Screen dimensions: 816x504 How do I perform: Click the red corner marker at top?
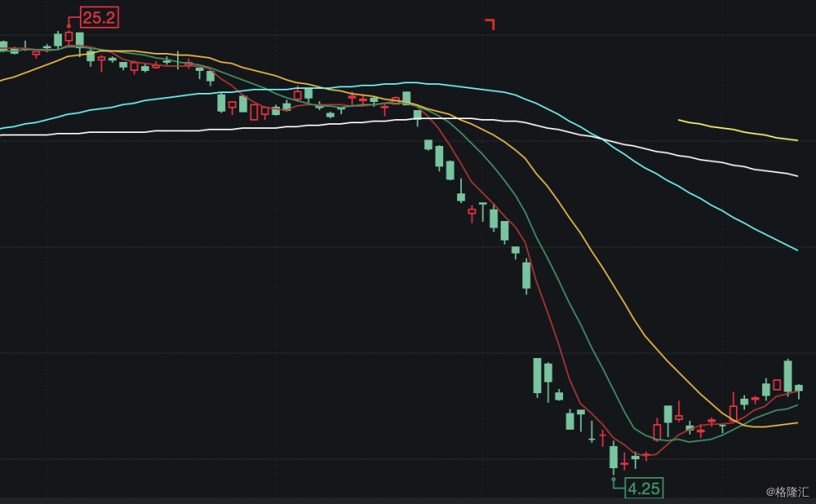click(490, 24)
